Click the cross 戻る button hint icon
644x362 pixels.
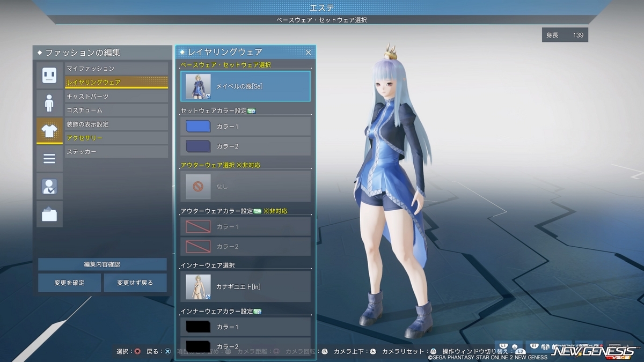click(x=167, y=352)
